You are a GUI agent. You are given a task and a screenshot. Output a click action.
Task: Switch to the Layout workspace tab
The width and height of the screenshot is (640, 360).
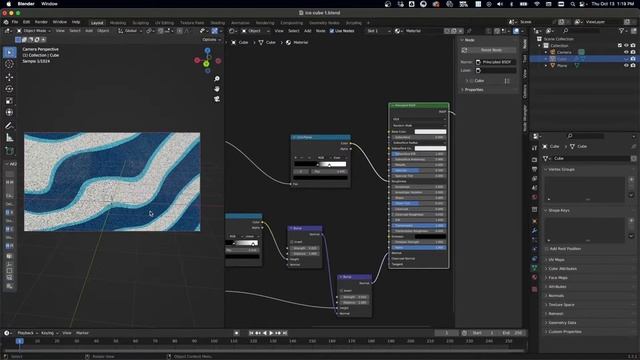pos(97,23)
